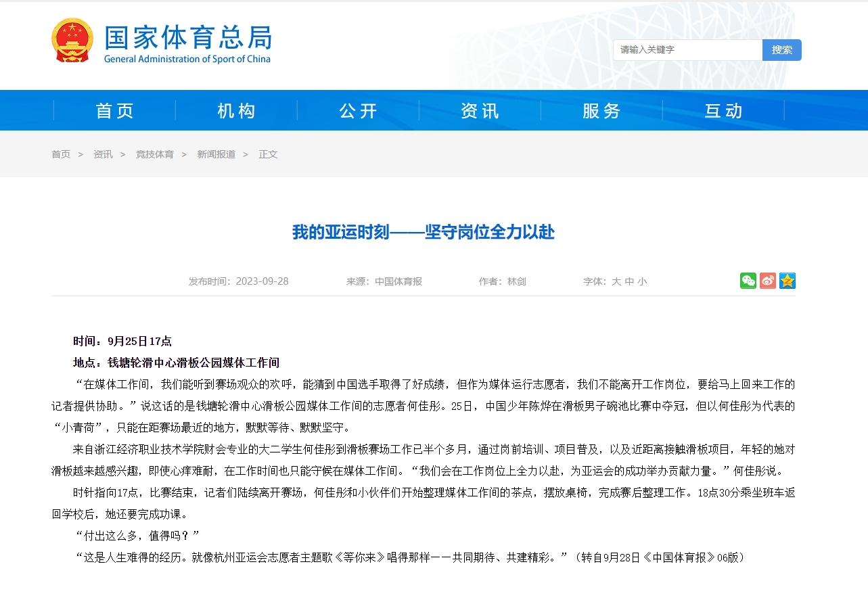The image size is (868, 604).
Task: Click the QQ Zone star share icon
Action: point(787,281)
